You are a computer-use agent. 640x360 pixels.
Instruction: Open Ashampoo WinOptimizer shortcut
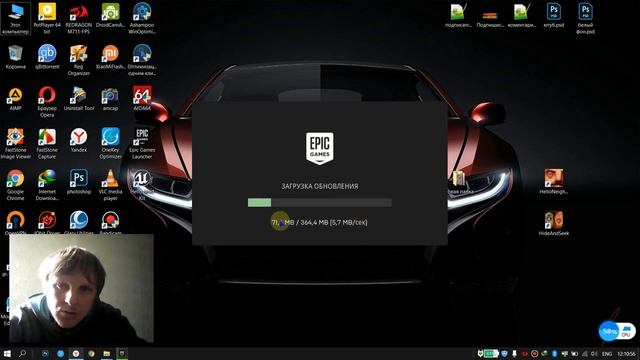point(142,18)
